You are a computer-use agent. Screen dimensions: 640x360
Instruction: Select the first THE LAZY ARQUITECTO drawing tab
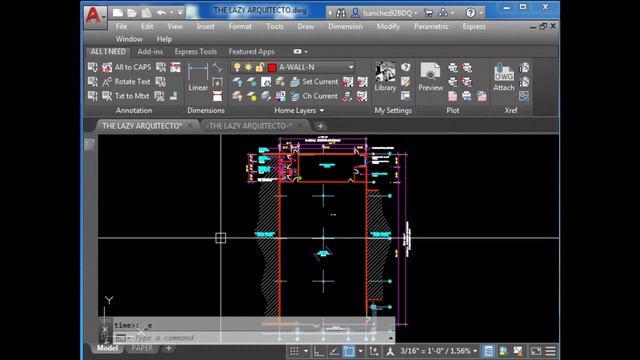142,126
